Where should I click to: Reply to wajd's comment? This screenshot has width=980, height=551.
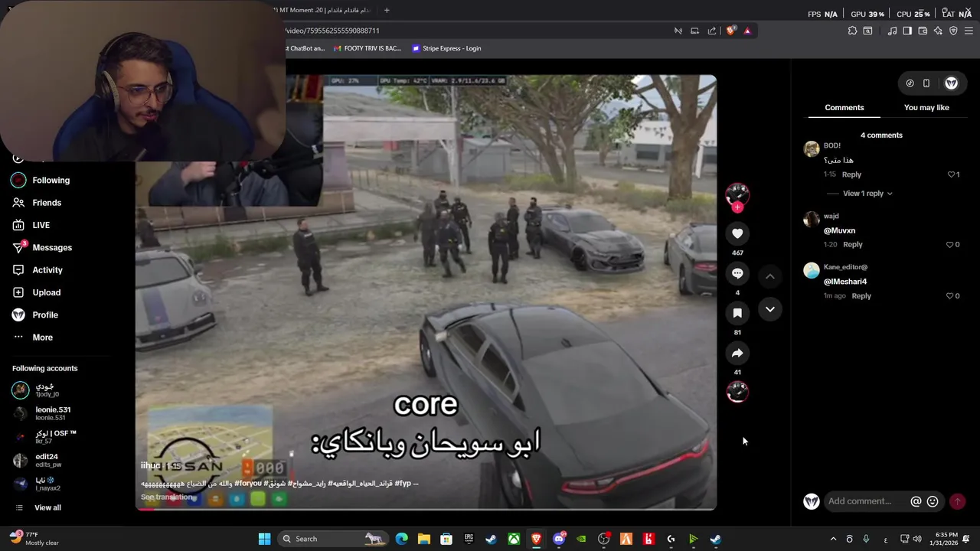852,245
